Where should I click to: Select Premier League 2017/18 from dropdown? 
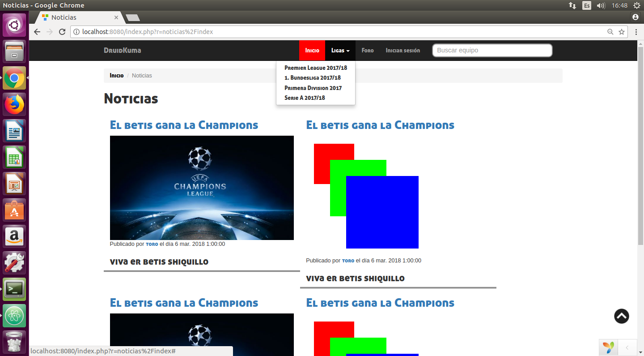316,68
